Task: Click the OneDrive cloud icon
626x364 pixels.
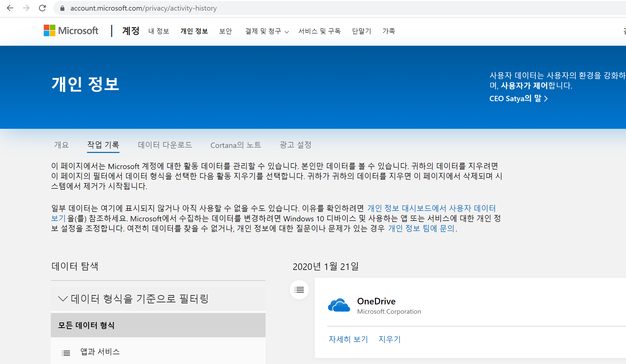Action: [339, 305]
